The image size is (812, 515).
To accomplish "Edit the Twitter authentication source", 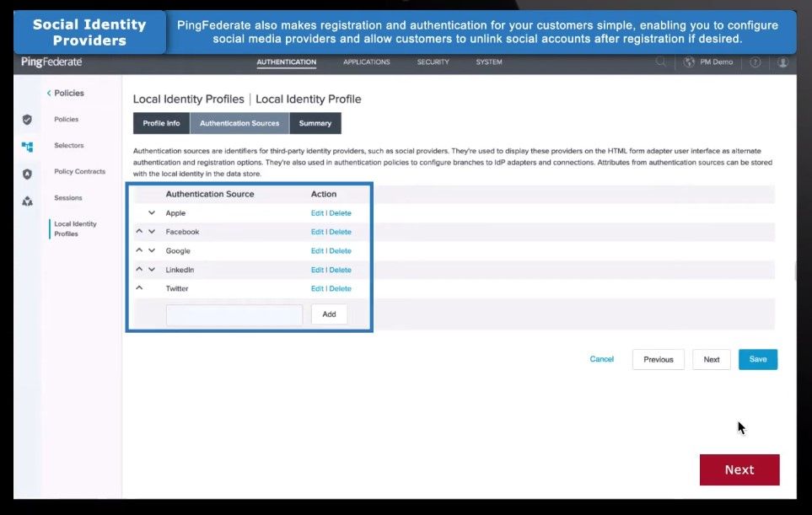I will [x=317, y=289].
